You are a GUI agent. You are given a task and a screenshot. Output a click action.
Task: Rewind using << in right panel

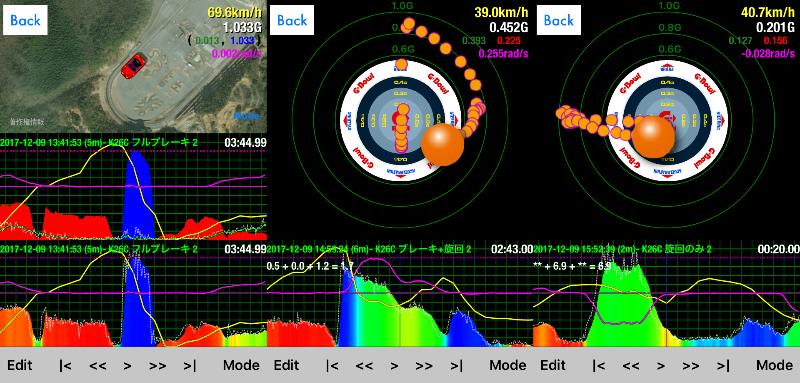pyautogui.click(x=631, y=365)
